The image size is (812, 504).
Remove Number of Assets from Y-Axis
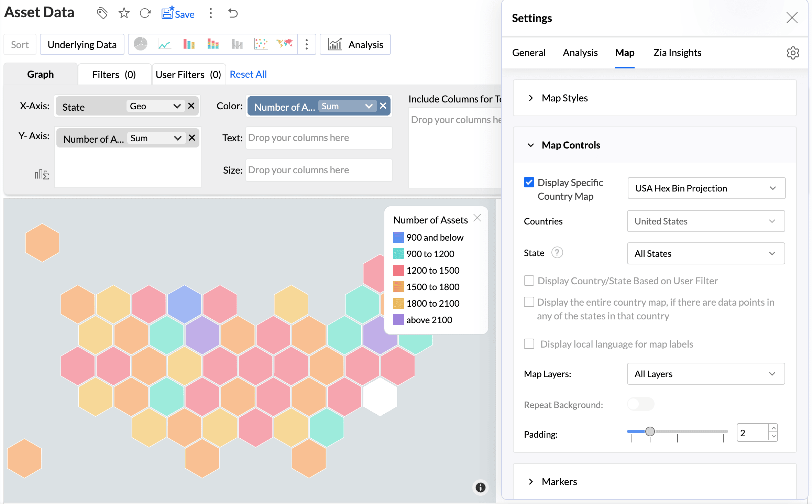pyautogui.click(x=192, y=138)
